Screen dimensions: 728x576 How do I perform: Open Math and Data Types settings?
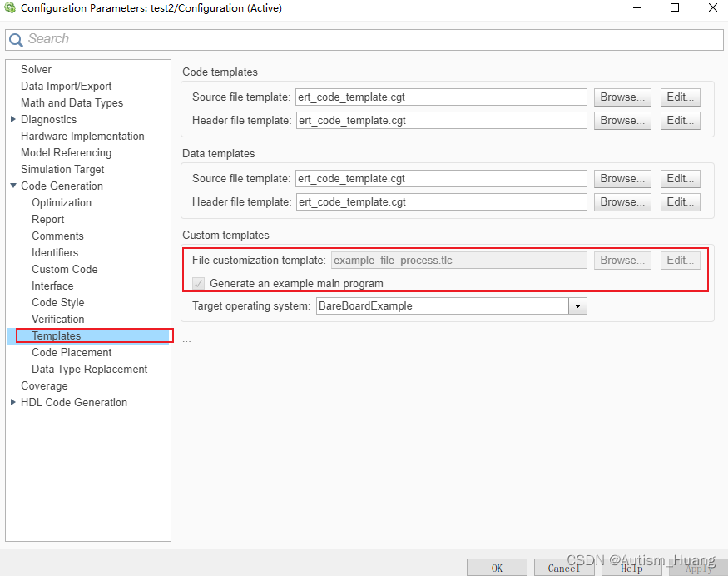[72, 102]
